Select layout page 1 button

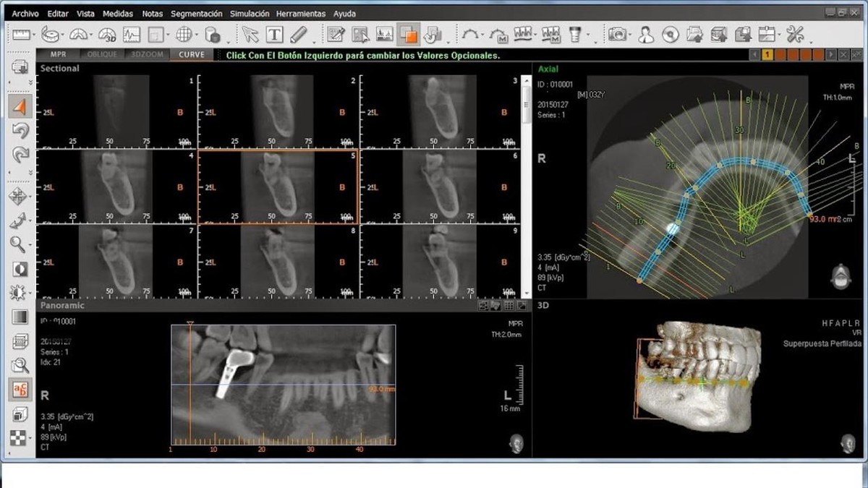pos(767,55)
